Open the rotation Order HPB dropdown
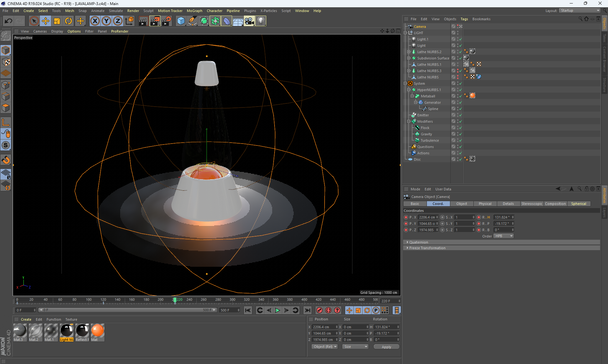The height and width of the screenshot is (364, 608). 503,236
